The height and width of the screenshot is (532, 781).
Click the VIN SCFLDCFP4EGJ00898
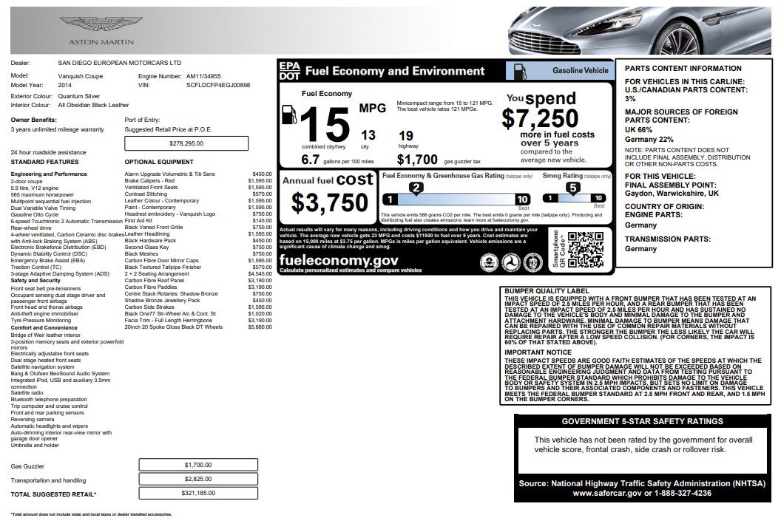[x=218, y=85]
